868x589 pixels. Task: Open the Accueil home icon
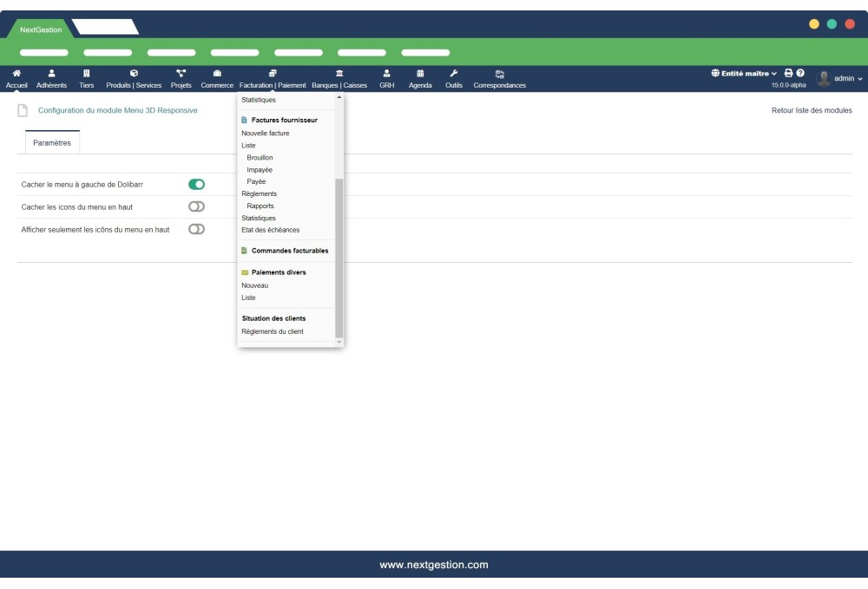click(16, 75)
